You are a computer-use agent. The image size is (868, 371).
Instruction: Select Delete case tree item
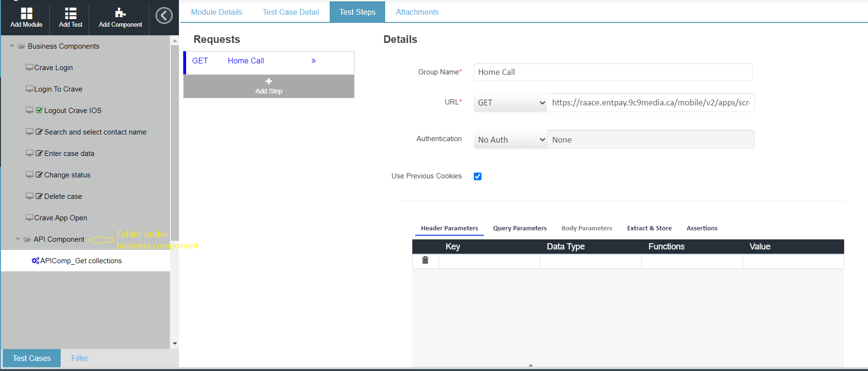click(x=63, y=196)
